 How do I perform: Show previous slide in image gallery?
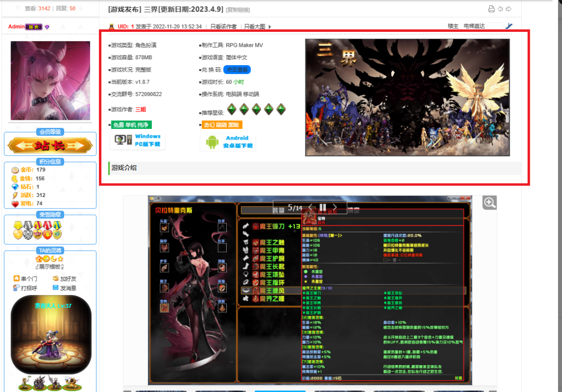(x=311, y=207)
